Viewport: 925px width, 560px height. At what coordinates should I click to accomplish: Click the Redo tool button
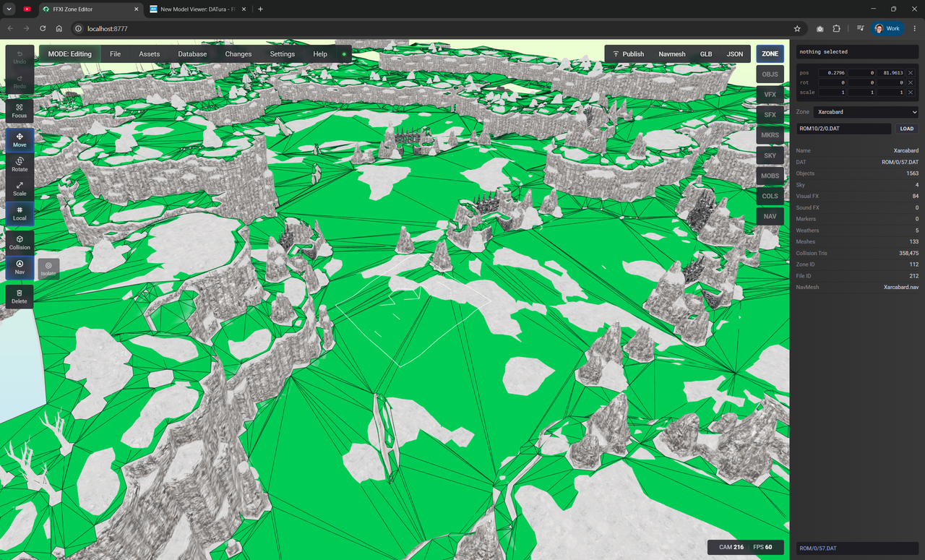pos(20,82)
